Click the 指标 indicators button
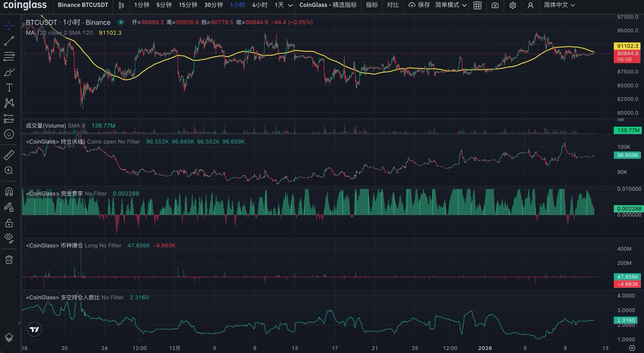Image resolution: width=644 pixels, height=353 pixels. pos(371,5)
